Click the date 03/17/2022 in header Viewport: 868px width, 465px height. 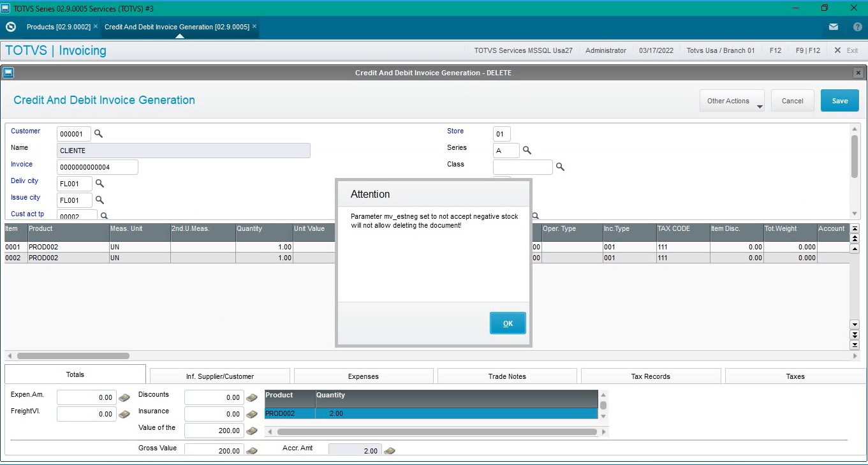(656, 50)
